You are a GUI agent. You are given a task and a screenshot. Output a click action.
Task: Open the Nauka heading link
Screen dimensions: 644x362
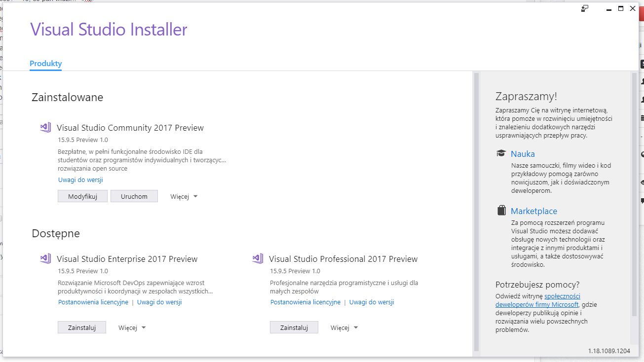(x=523, y=154)
